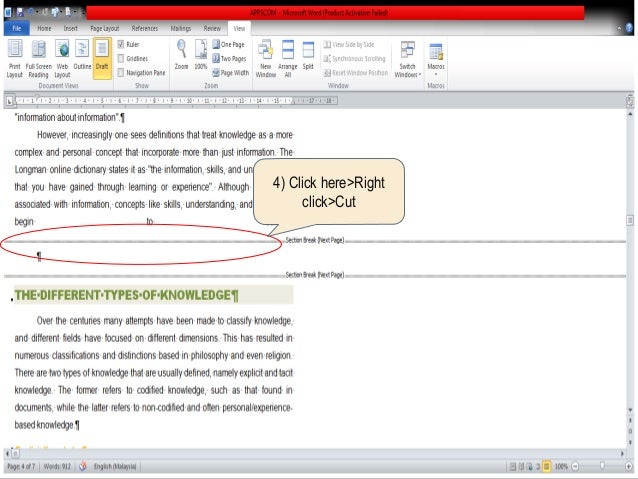Screen dimensions: 638x479
Task: Click the first Section Break (Next Page) line
Action: tap(315, 240)
